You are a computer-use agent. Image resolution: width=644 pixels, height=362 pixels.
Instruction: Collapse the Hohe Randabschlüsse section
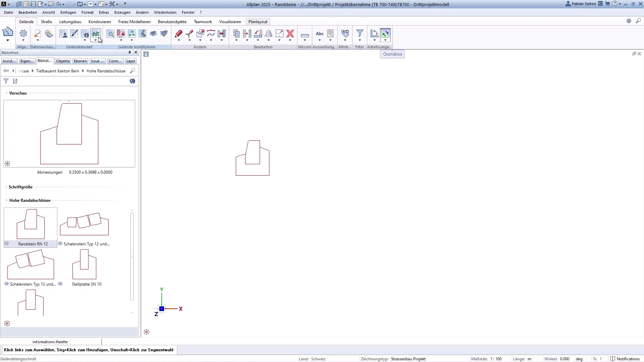6,200
